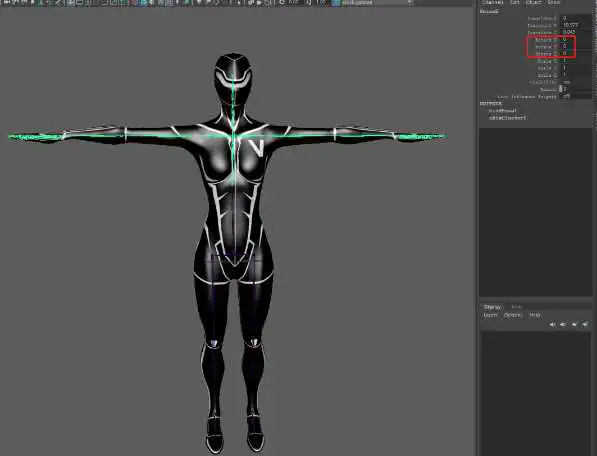597x456 pixels.
Task: Switch to the Display layer tab
Action: 492,307
